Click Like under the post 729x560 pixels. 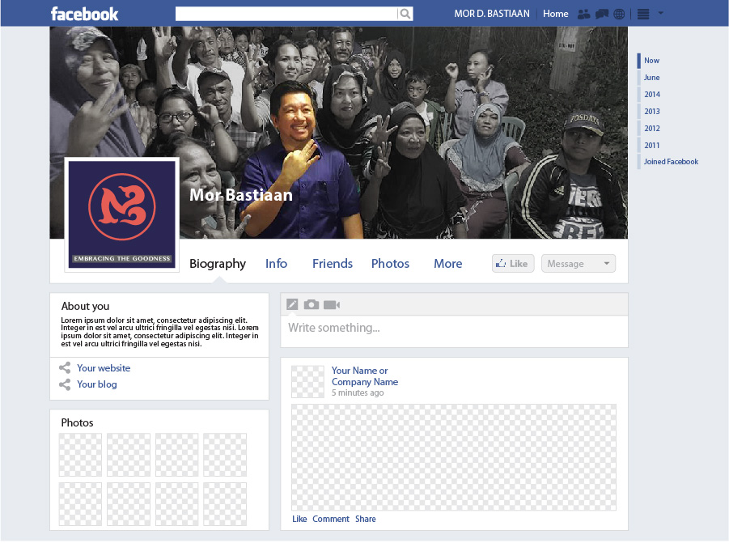coord(299,519)
